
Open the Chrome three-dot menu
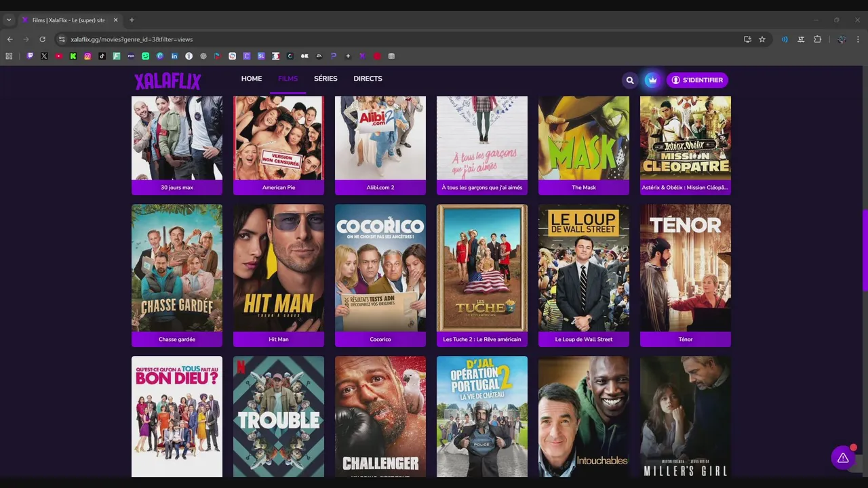coord(858,39)
